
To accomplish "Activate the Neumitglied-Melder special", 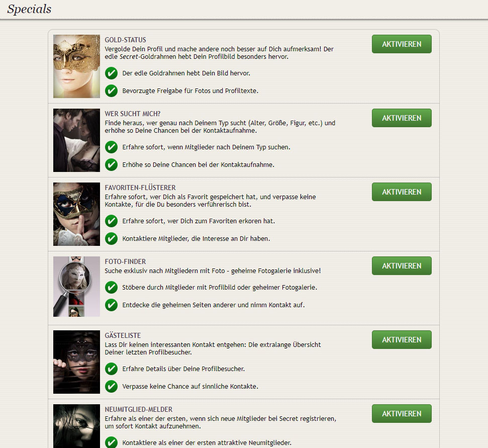I will [402, 413].
